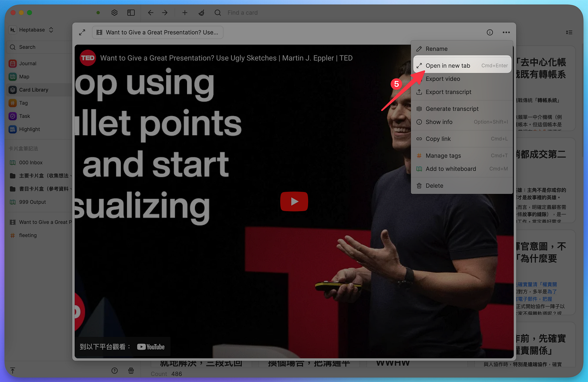
Task: Expand the 主要卡片盒 folder
Action: tap(40, 176)
